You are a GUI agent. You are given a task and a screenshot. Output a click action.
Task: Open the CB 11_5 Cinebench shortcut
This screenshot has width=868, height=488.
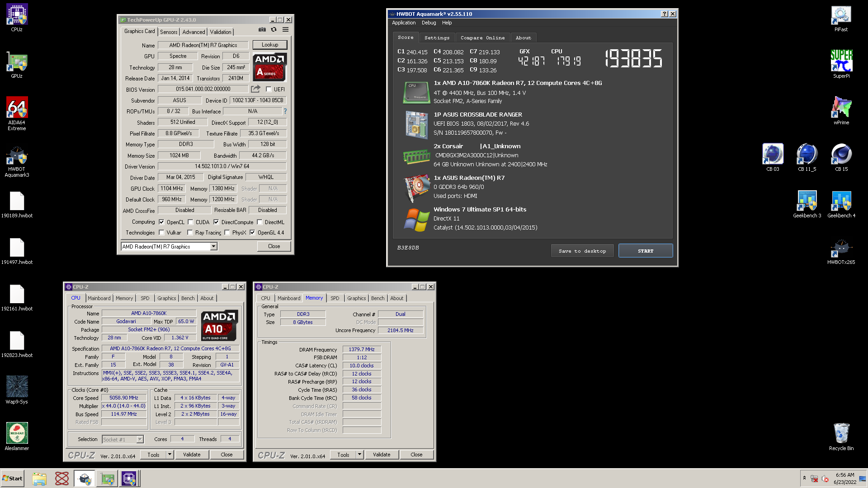tap(807, 157)
